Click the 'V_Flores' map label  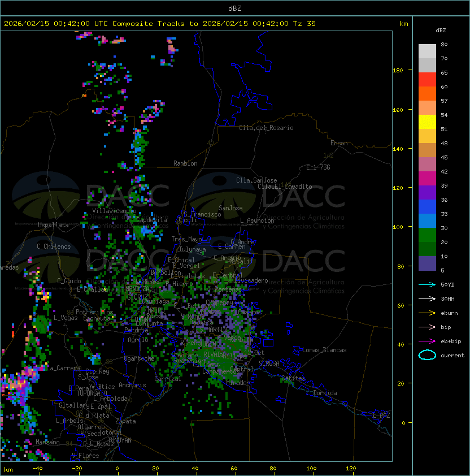point(85,456)
